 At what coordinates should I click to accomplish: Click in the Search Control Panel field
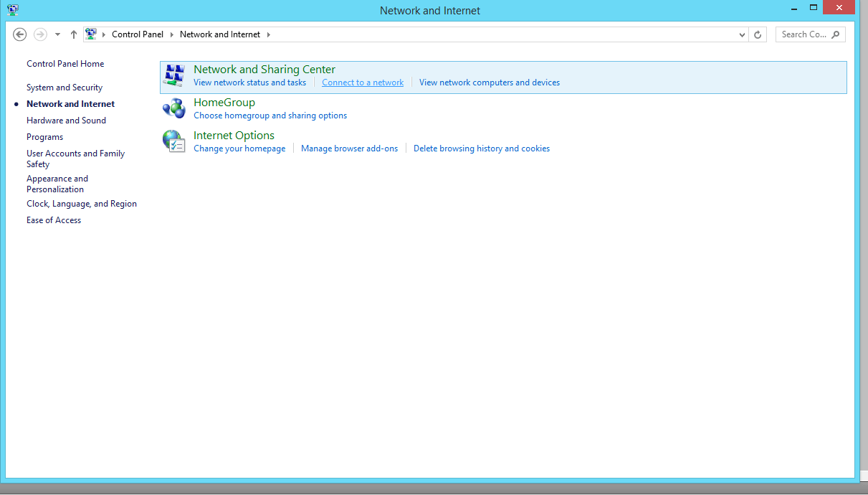(x=803, y=34)
